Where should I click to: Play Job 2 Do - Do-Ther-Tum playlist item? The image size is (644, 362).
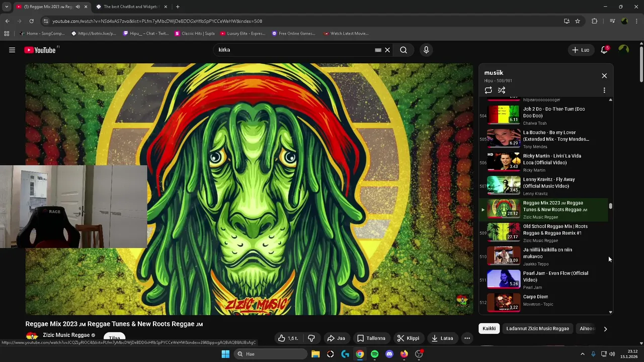(543, 115)
